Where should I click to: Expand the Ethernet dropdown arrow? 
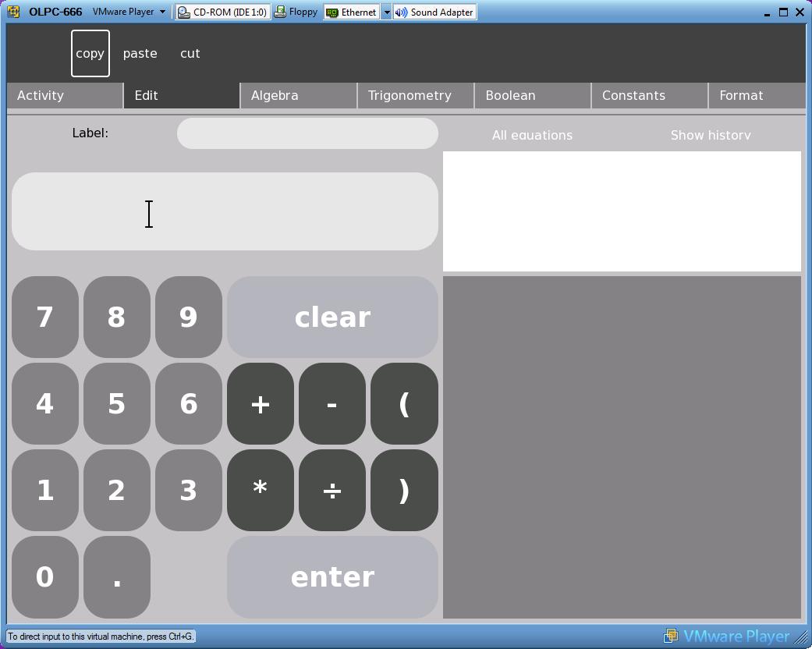[386, 12]
